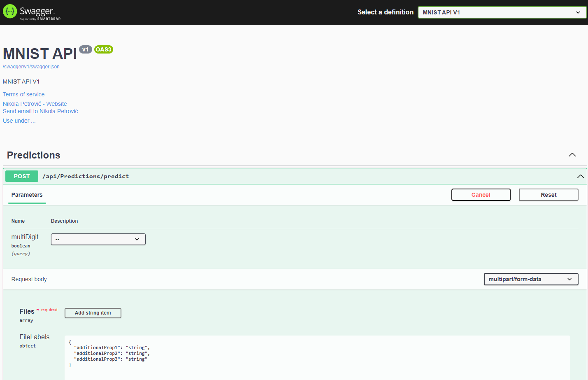Click the Request body label
Viewport: 588px width, 380px height.
[29, 279]
